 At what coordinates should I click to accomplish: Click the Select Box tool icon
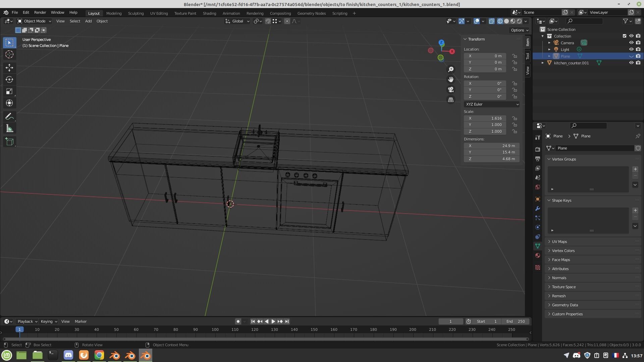[9, 43]
